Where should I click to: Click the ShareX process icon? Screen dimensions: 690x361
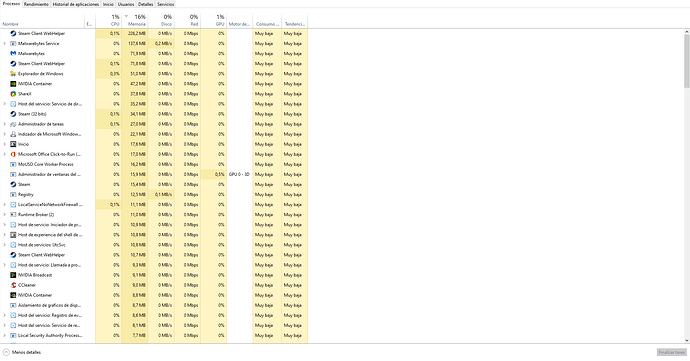pos(13,94)
